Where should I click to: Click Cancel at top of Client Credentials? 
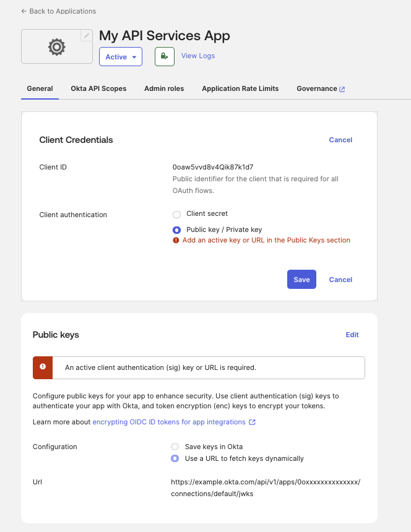[340, 140]
